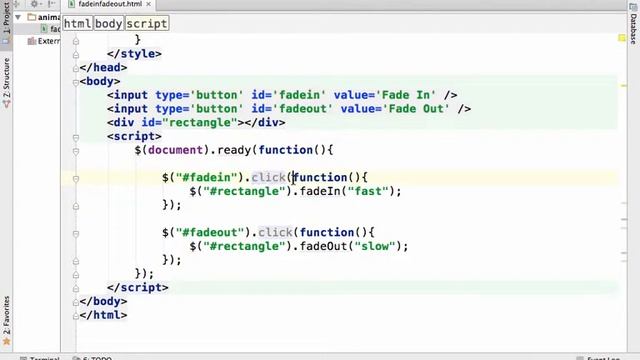The image size is (640, 360).
Task: Click fold marker at </style> line
Action: point(76,55)
